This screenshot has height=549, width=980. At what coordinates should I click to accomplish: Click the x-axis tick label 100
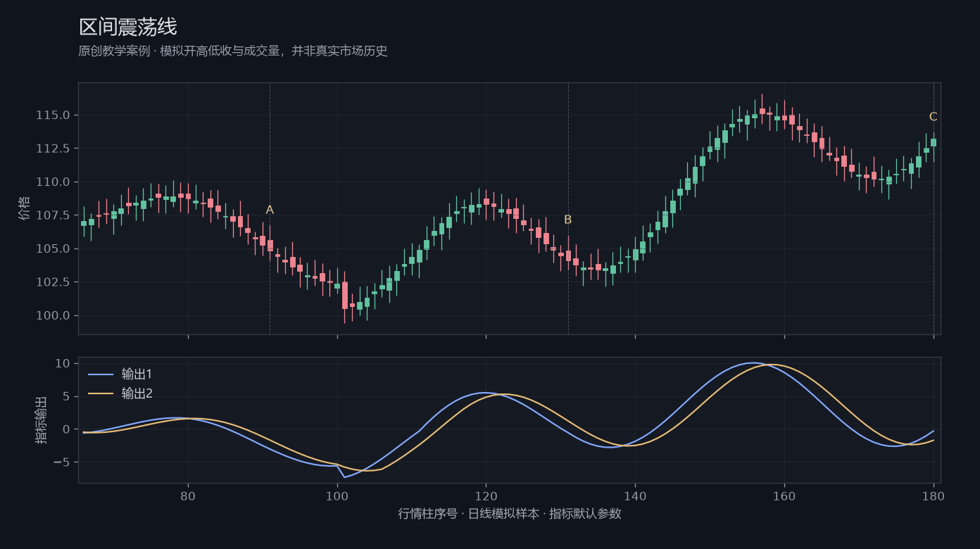337,496
